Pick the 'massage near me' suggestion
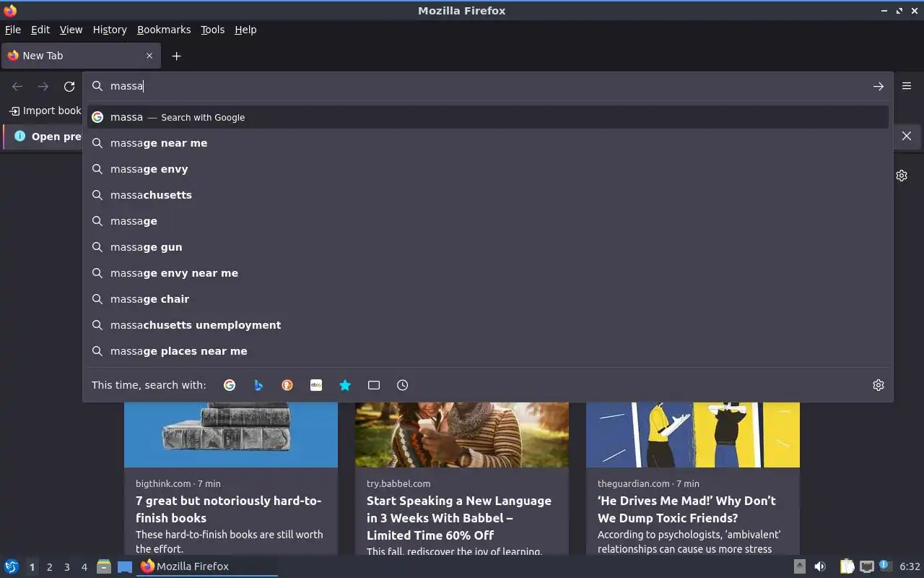 (x=487, y=143)
